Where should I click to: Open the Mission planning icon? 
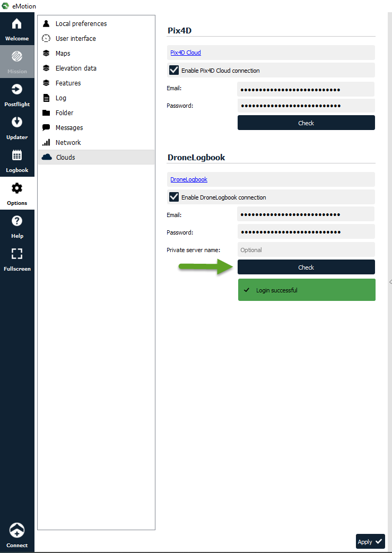coord(17,56)
